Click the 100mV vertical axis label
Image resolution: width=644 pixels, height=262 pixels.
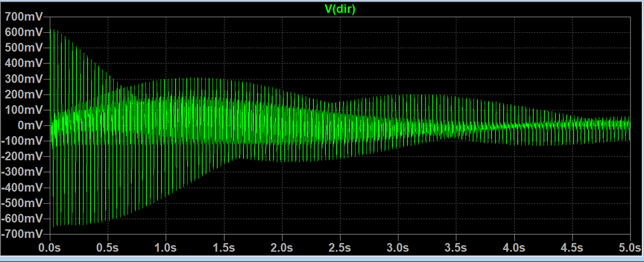click(25, 110)
